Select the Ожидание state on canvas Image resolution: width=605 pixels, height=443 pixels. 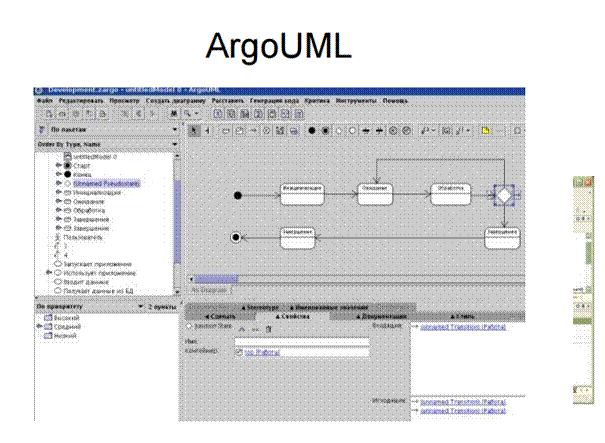coord(375,194)
